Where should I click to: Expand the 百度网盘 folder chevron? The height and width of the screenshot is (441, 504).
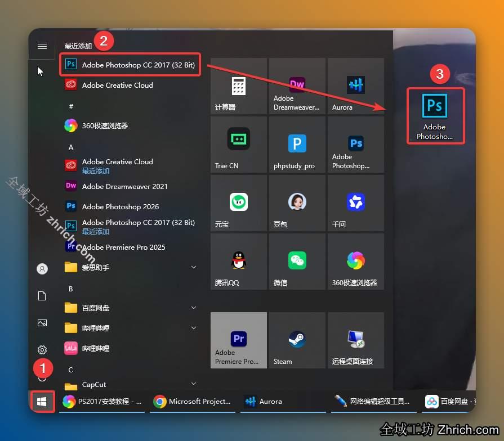(x=194, y=308)
